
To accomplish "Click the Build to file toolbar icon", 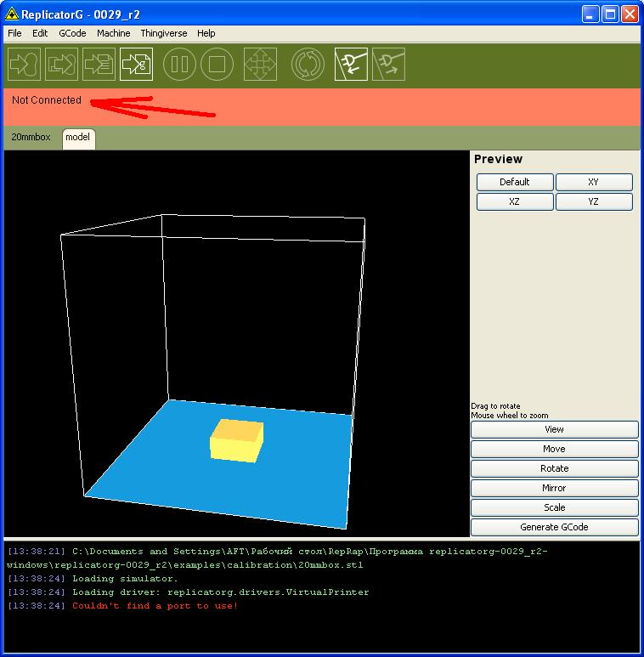I will click(61, 64).
